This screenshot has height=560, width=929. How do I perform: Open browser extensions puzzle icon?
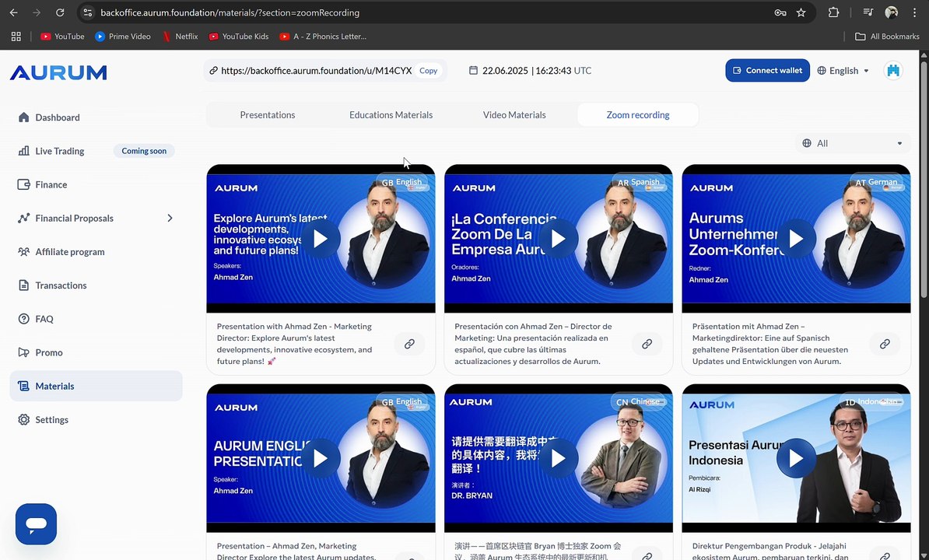(x=833, y=12)
